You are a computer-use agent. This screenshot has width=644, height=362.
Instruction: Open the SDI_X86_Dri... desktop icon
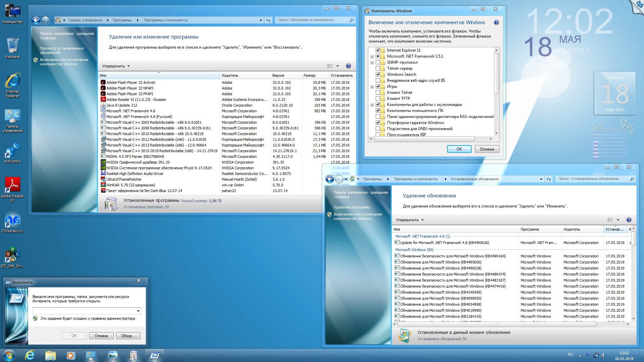point(12,257)
